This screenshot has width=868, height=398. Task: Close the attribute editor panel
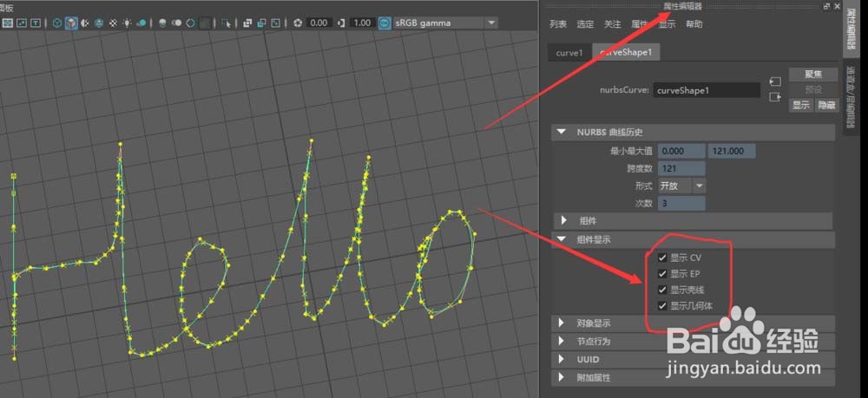click(837, 5)
